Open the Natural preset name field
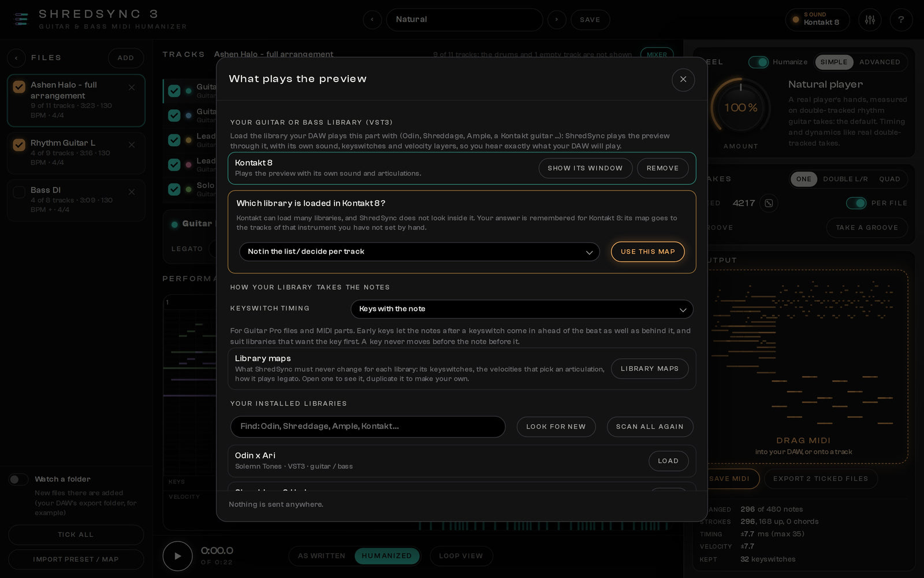The width and height of the screenshot is (924, 578). coord(464,20)
